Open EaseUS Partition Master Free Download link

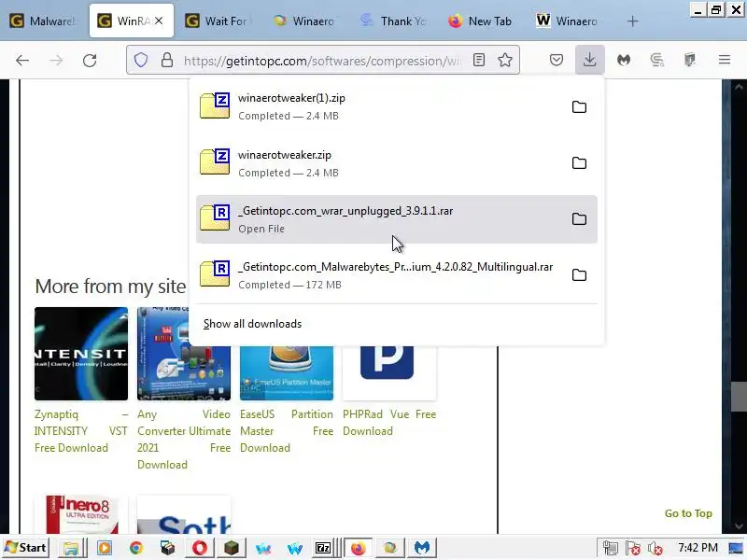[287, 431]
